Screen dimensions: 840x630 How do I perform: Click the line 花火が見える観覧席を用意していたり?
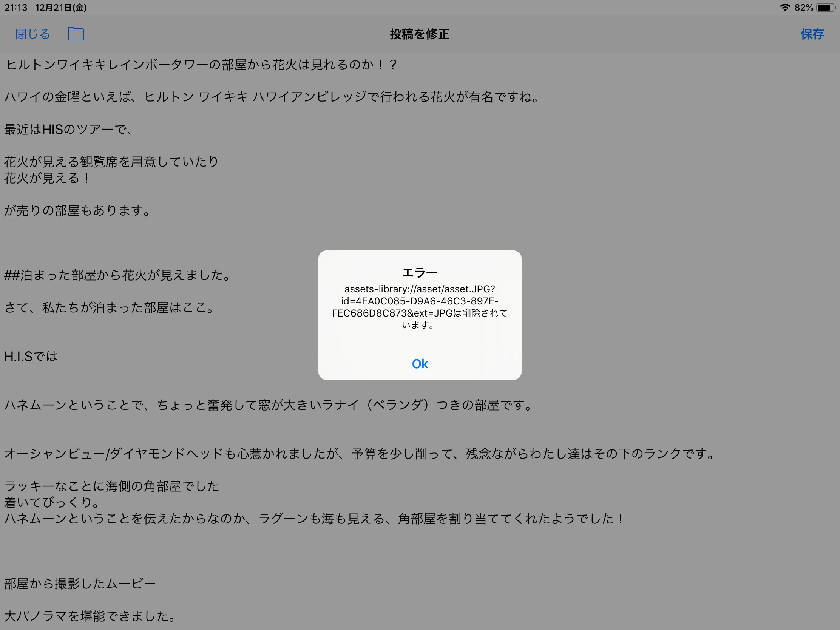(x=111, y=162)
